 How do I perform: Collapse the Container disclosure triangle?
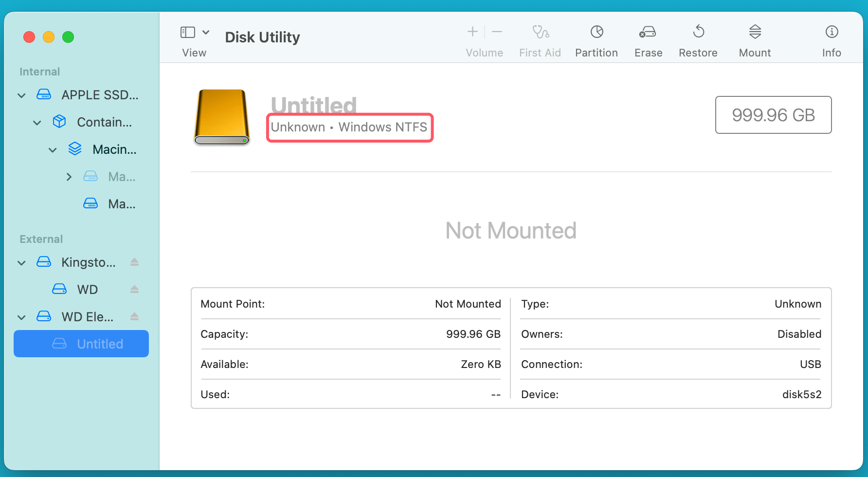coord(37,122)
